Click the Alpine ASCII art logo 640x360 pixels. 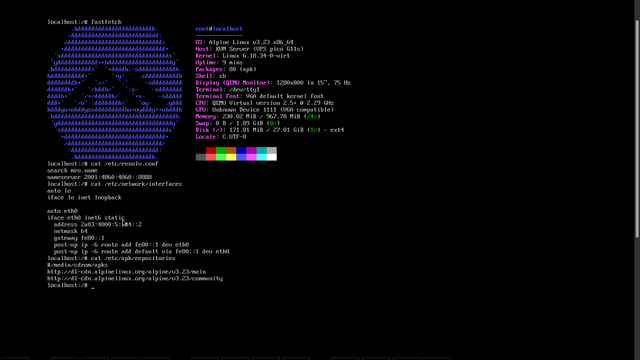pyautogui.click(x=115, y=93)
